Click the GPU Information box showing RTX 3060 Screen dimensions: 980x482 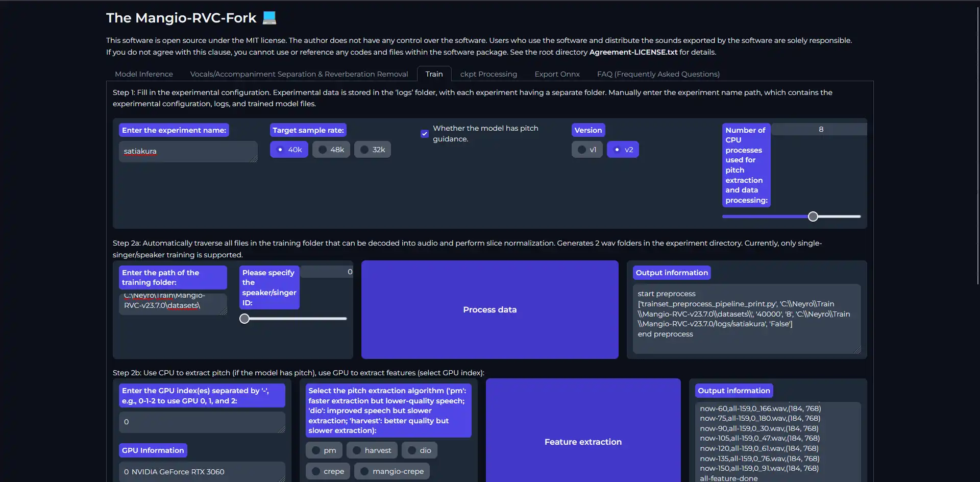pyautogui.click(x=202, y=472)
